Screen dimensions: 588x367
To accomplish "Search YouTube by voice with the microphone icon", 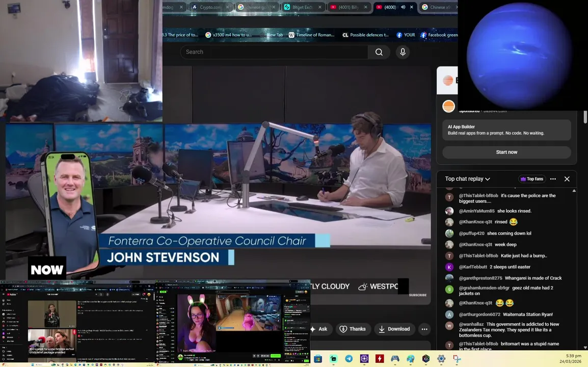I will coord(403,52).
